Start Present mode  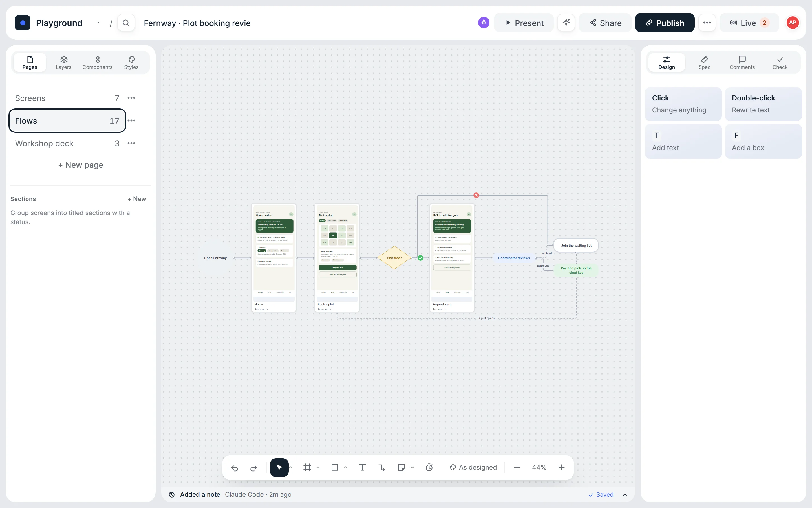coord(524,23)
